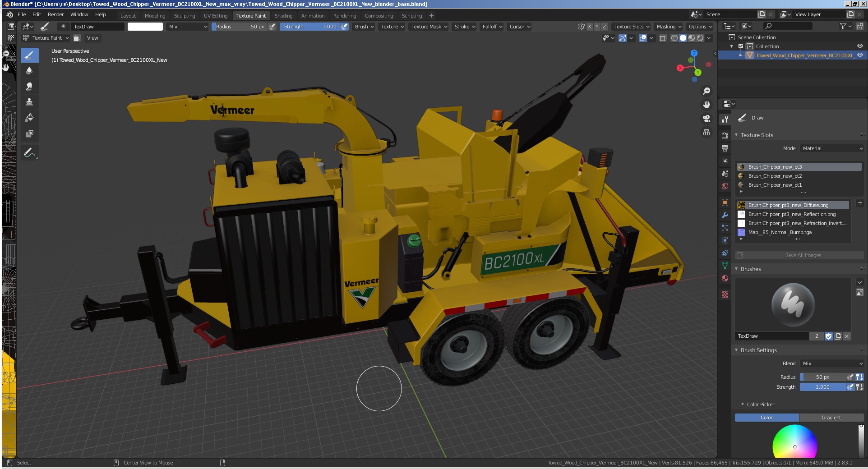Open Modifiers wrench tab
The height and width of the screenshot is (469, 868).
click(725, 215)
